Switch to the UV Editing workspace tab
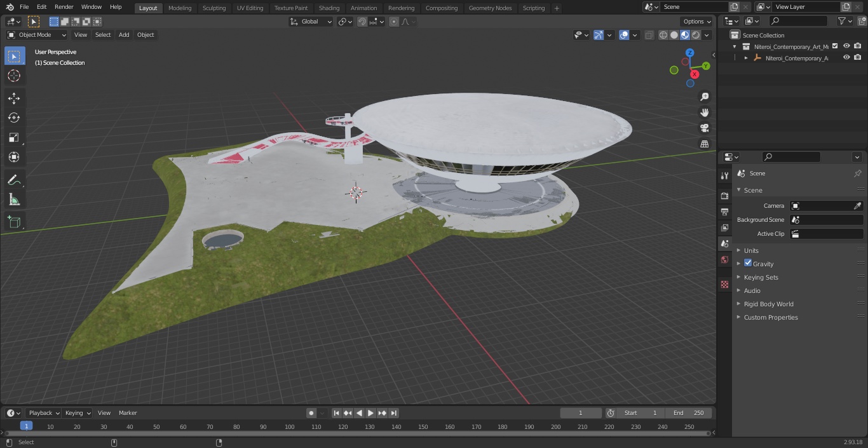The width and height of the screenshot is (868, 448). pos(250,8)
